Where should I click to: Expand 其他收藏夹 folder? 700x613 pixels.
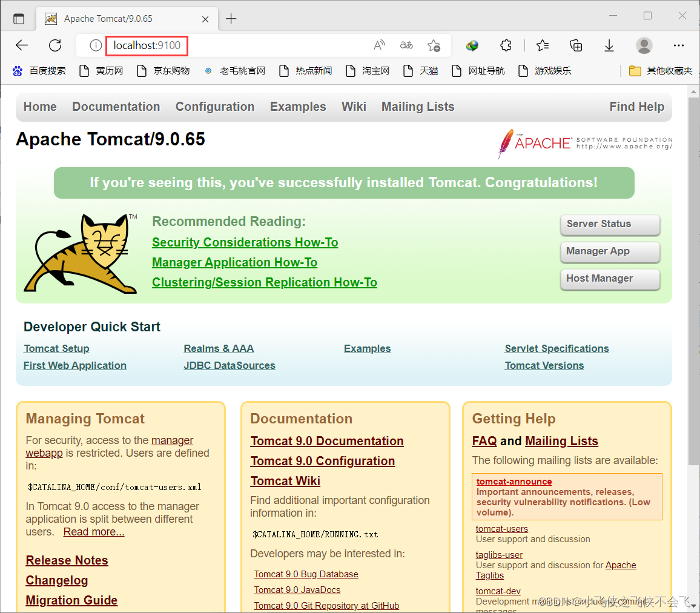(x=661, y=70)
